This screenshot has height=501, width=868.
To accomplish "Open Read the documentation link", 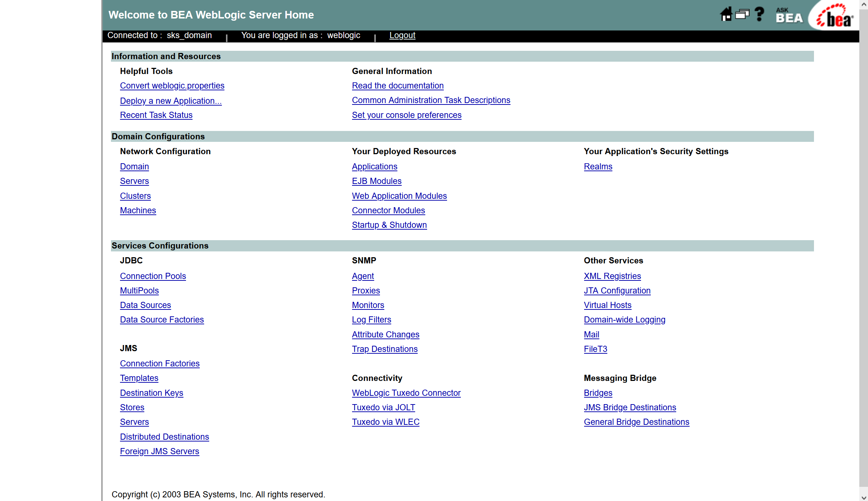I will point(398,86).
